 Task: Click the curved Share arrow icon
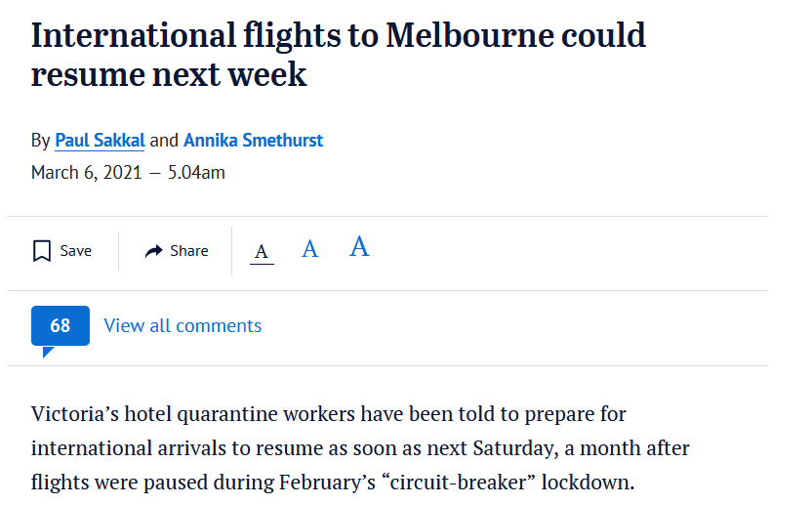click(x=154, y=251)
